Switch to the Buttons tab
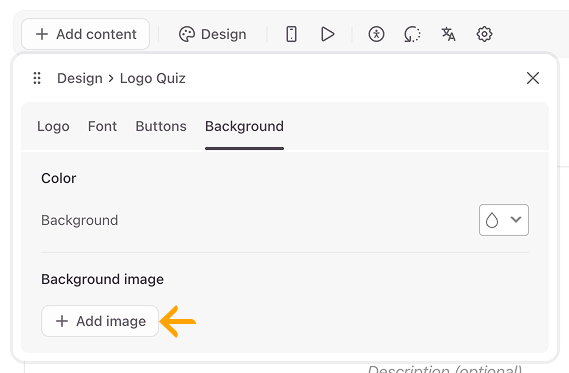 pyautogui.click(x=161, y=126)
